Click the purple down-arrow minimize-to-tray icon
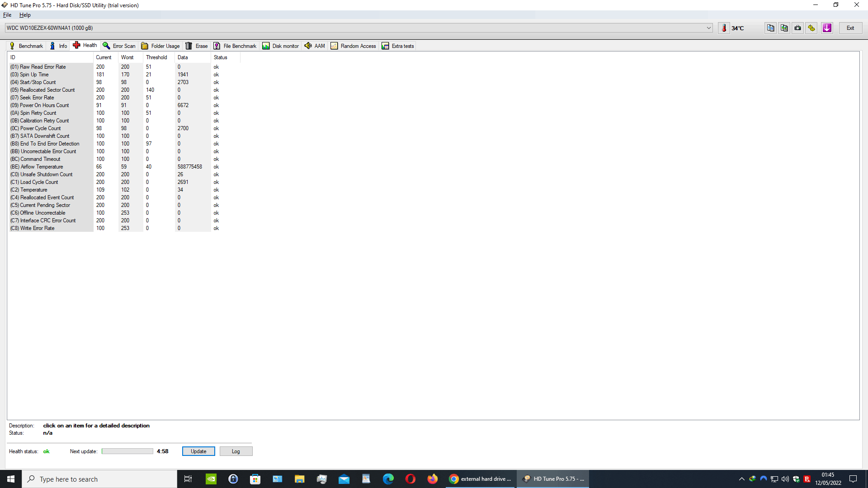The image size is (868, 488). tap(827, 28)
